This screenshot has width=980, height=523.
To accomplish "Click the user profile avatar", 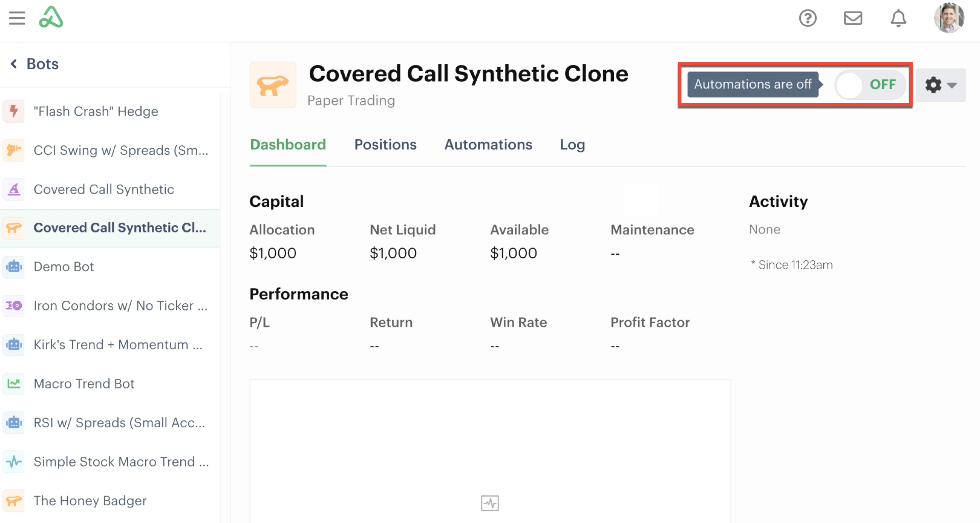I will coord(949,18).
